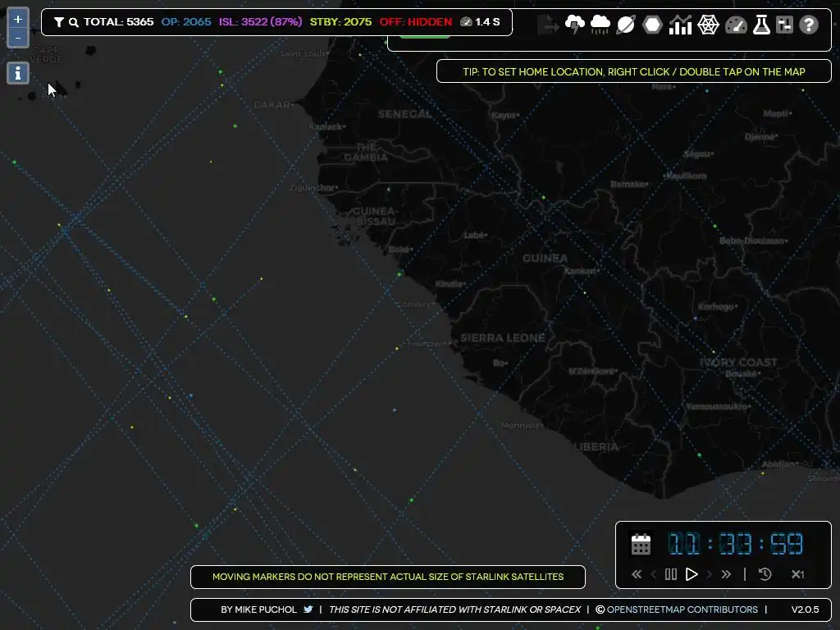
Task: Zoom in on the map with plus
Action: point(18,20)
